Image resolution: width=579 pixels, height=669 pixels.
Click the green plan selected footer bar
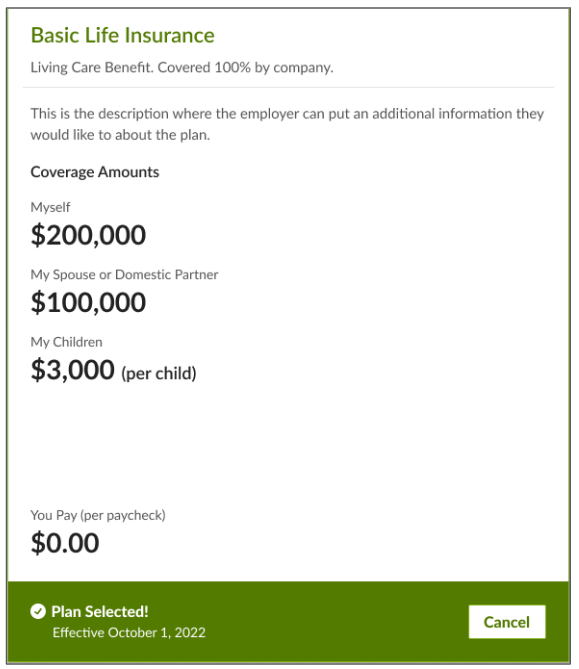pyautogui.click(x=289, y=622)
